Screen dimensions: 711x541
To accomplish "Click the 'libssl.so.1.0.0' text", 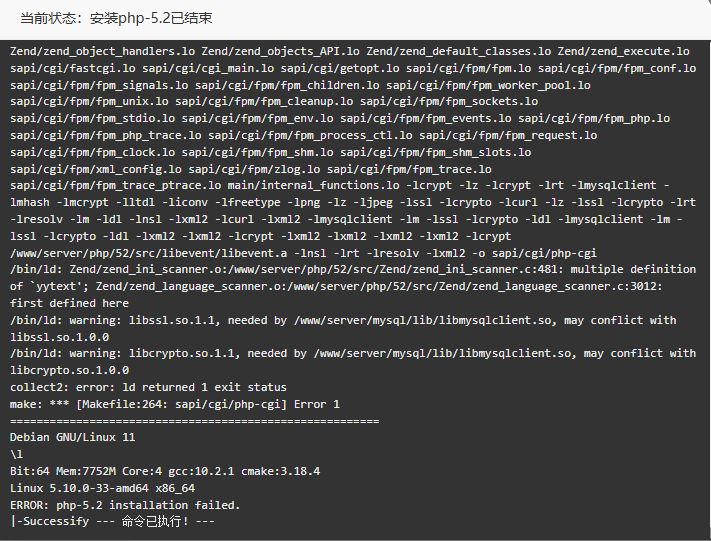I will tap(59, 337).
